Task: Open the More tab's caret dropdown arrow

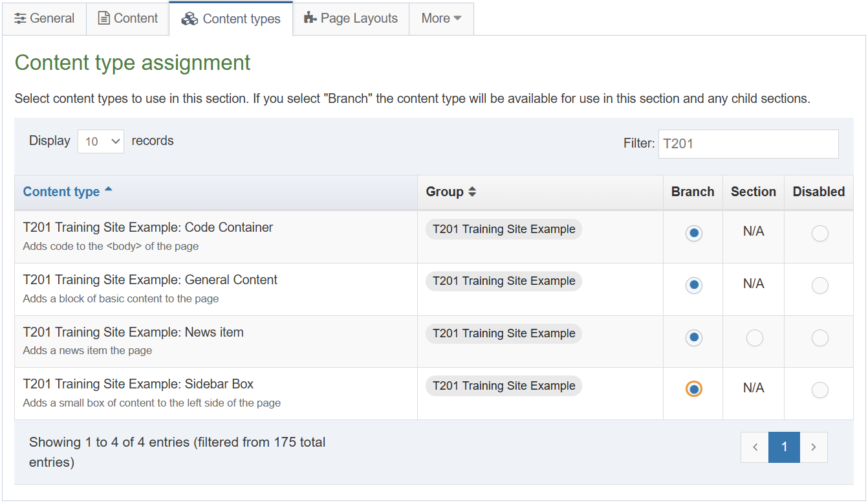Action: tap(458, 19)
